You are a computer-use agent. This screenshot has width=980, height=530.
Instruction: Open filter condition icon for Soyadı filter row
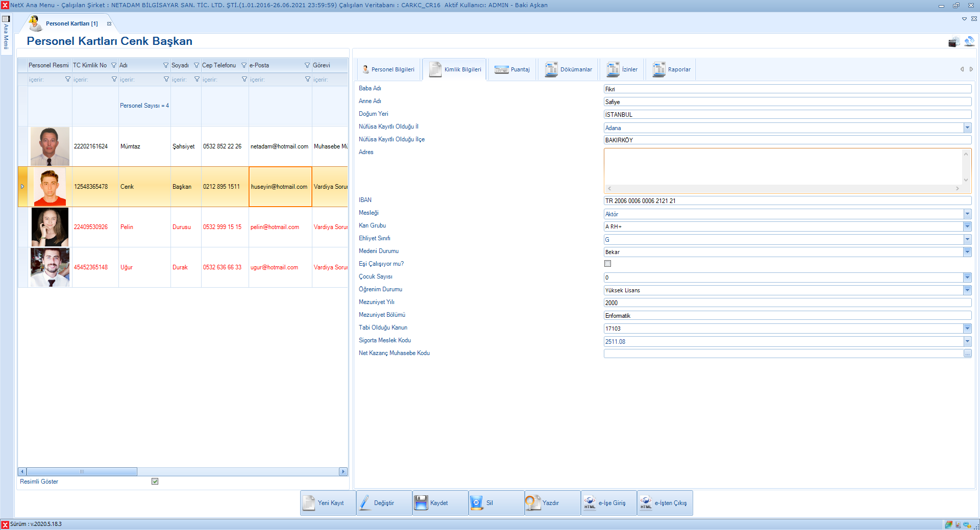coord(197,80)
